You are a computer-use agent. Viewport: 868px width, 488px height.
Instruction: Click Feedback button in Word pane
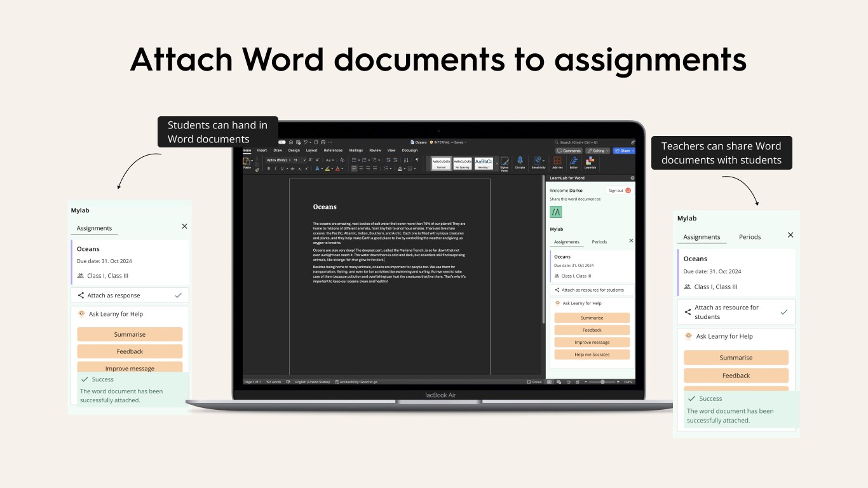point(592,330)
